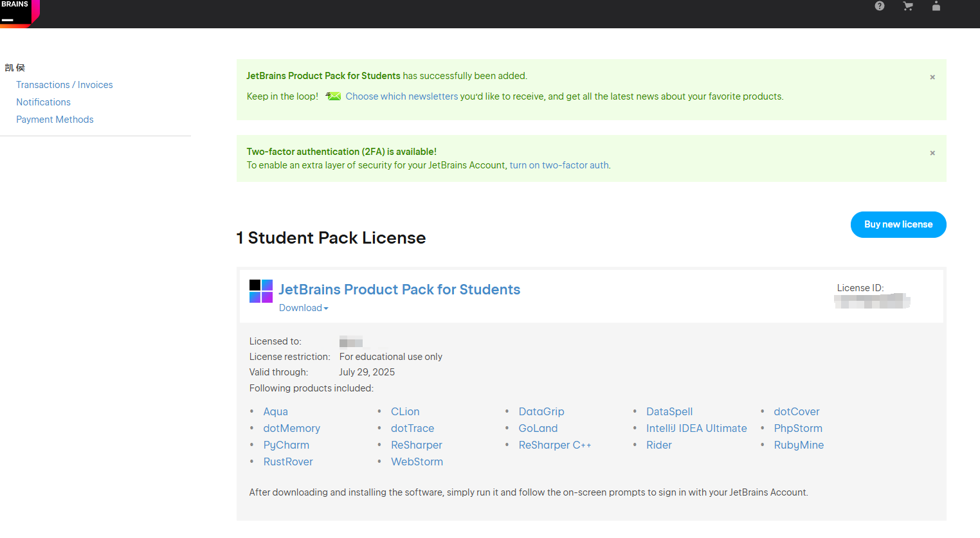Open the IntelliJ IDEA Ultimate link
The height and width of the screenshot is (538, 980).
[x=696, y=428]
